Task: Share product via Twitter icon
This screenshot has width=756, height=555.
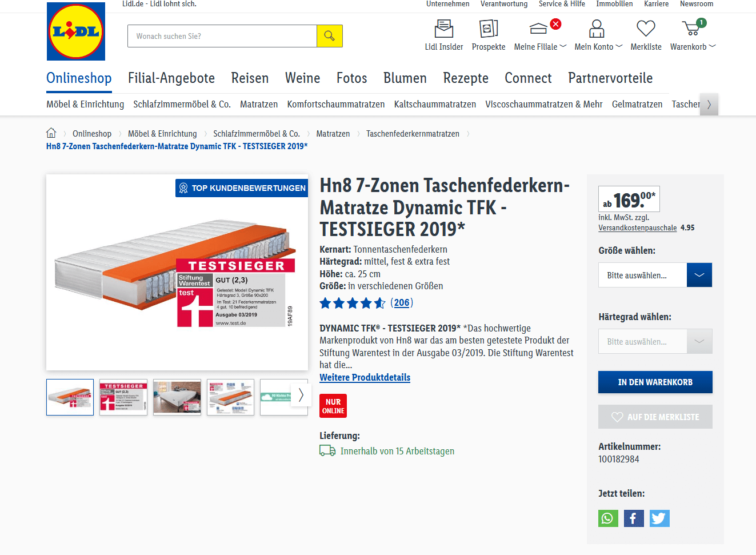Action: [659, 518]
